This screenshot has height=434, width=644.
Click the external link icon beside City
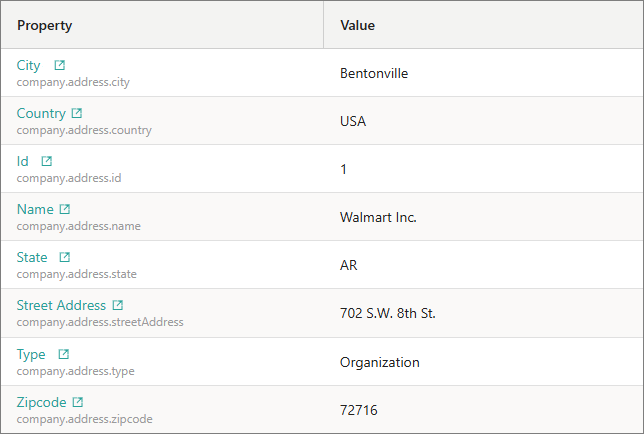coord(60,66)
